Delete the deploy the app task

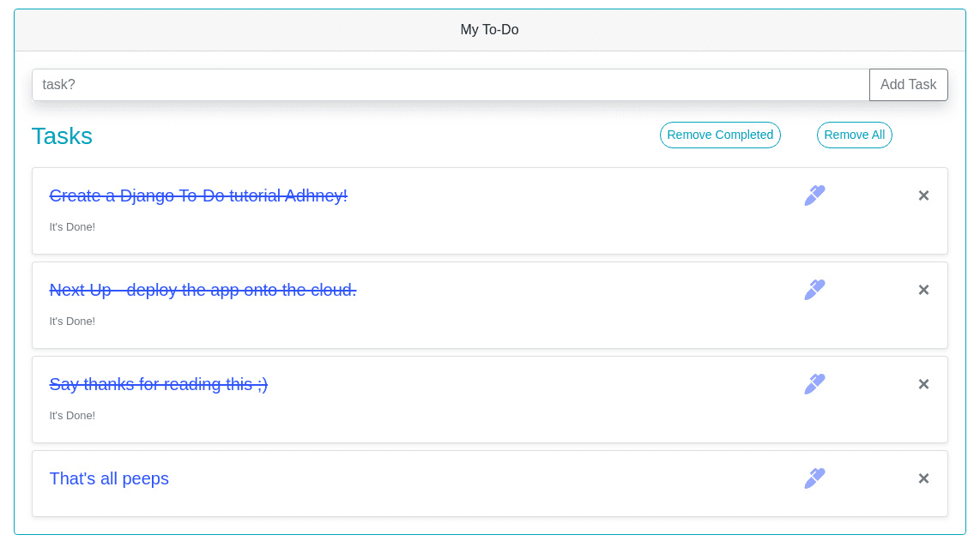(923, 290)
